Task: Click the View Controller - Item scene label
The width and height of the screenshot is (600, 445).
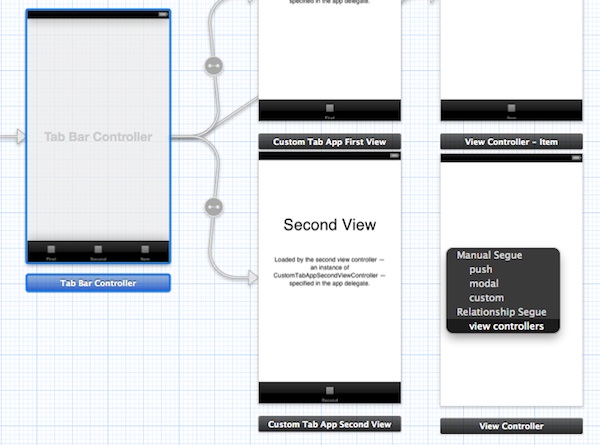Action: coord(511,142)
